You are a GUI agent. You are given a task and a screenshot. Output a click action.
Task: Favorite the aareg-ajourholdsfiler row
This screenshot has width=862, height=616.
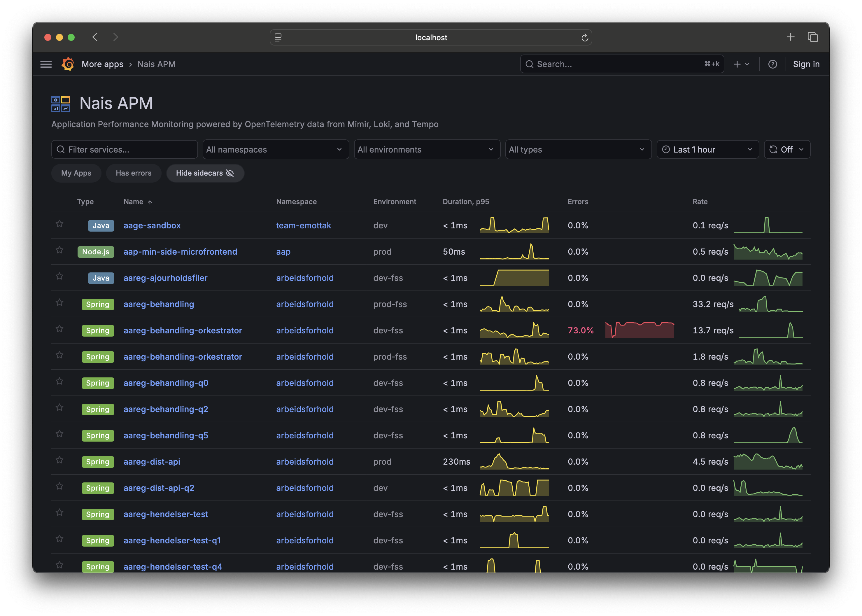coord(59,276)
